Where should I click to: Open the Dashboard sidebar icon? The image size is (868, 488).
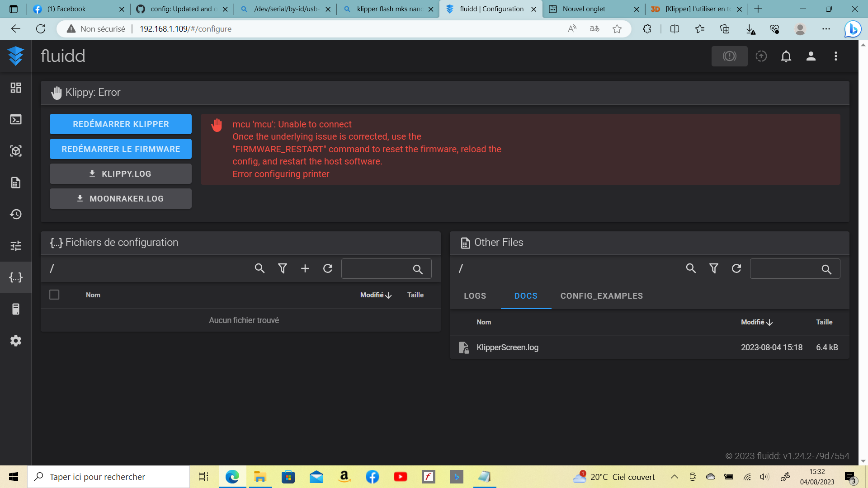point(16,88)
